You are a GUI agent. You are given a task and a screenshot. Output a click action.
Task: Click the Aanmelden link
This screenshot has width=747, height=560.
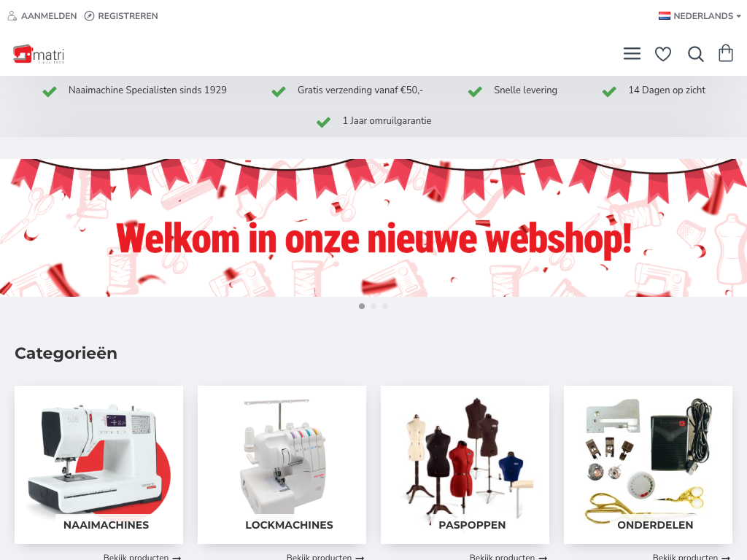point(49,16)
